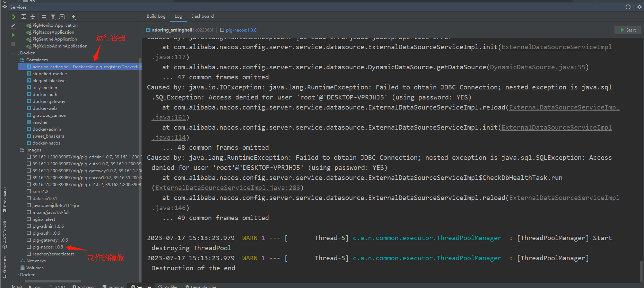Open the .java:117 stack trace link
Viewport: 644px width, 288px height.
coord(168,57)
